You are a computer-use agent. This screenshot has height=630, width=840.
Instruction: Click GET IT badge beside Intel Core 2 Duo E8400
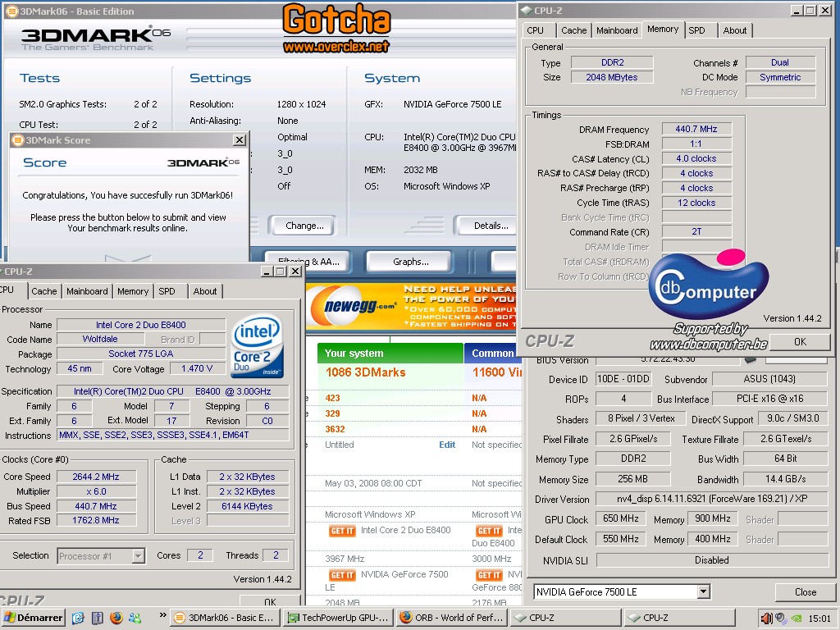[x=342, y=531]
